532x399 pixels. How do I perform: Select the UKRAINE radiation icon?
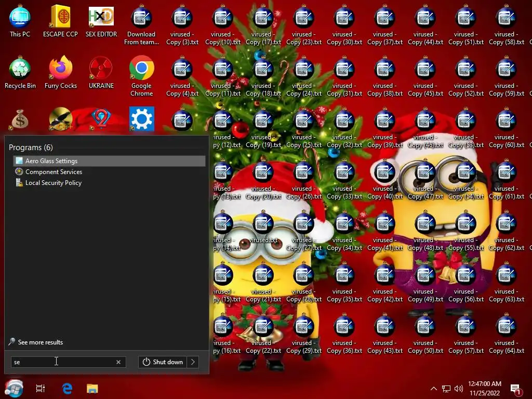coord(101,73)
